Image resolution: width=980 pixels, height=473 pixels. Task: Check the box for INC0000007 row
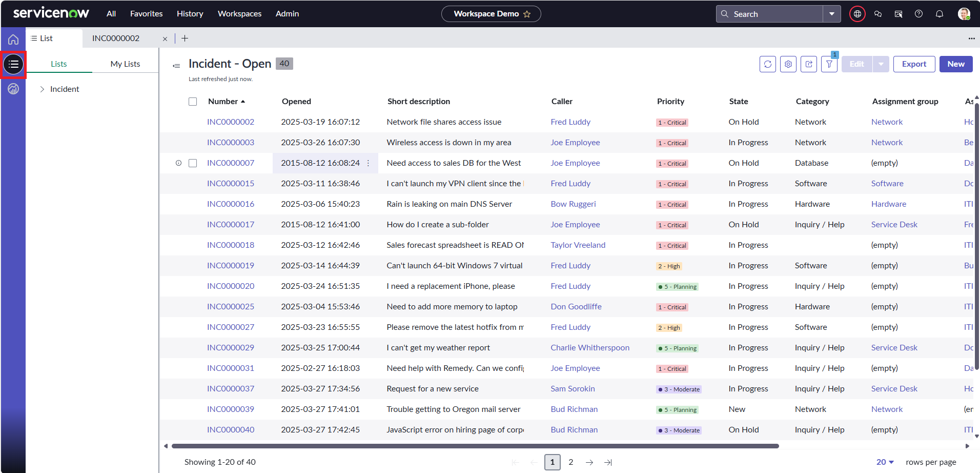tap(193, 163)
